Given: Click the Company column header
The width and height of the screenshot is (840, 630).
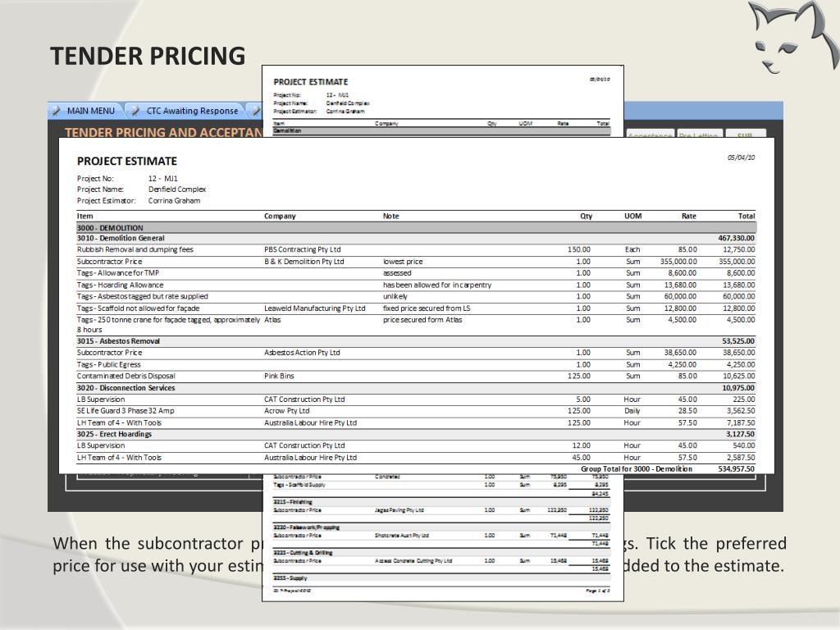Looking at the screenshot, I should (280, 216).
